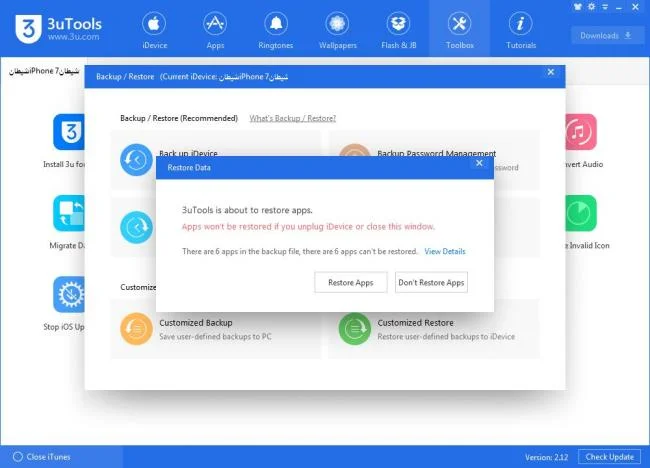Image resolution: width=650 pixels, height=468 pixels.
Task: Go to the Ringtones section
Action: coord(276,31)
